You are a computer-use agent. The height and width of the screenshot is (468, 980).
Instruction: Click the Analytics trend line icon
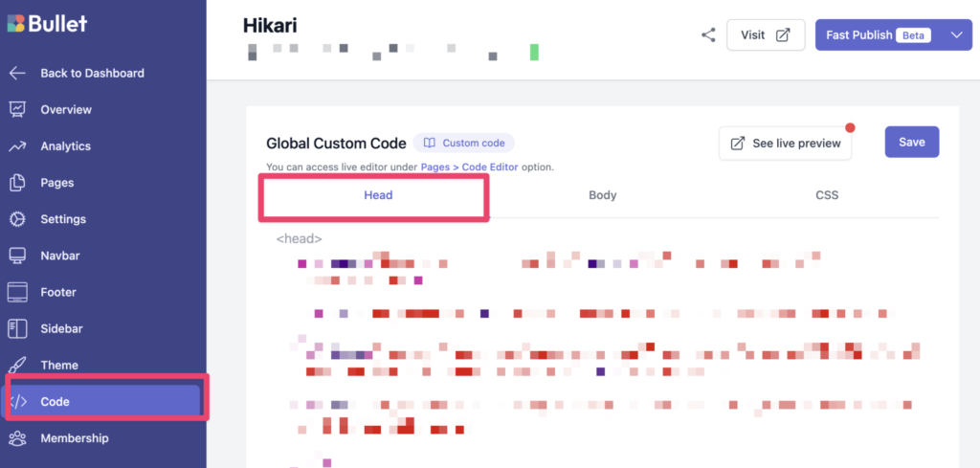click(17, 146)
